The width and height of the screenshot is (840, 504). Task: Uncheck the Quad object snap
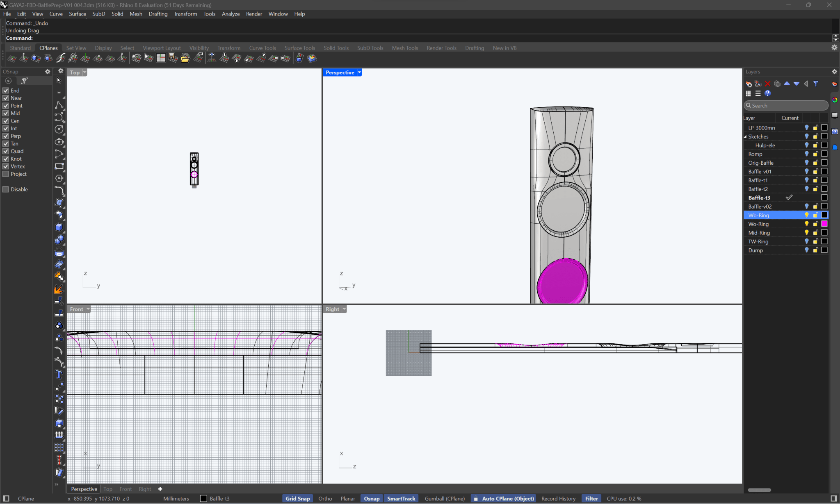click(x=6, y=151)
